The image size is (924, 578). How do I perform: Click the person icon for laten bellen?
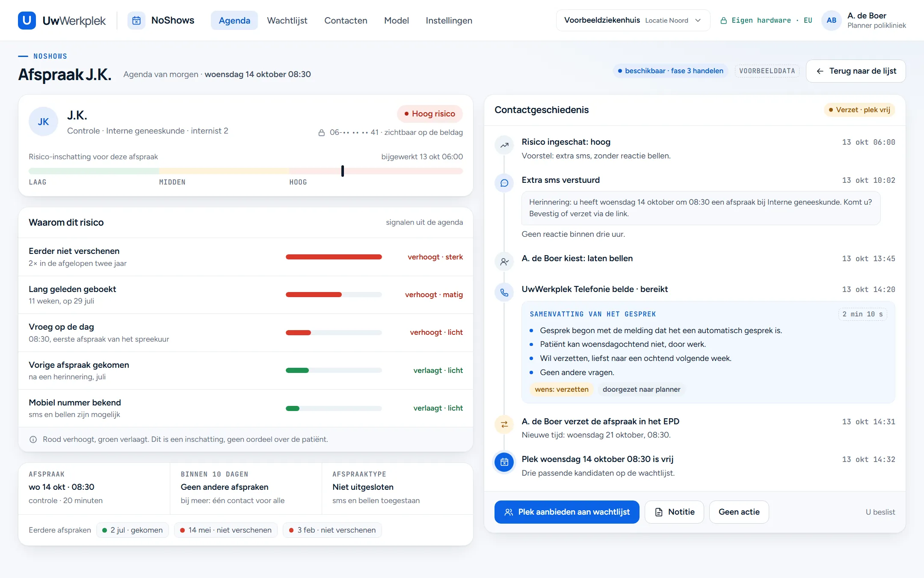point(504,262)
